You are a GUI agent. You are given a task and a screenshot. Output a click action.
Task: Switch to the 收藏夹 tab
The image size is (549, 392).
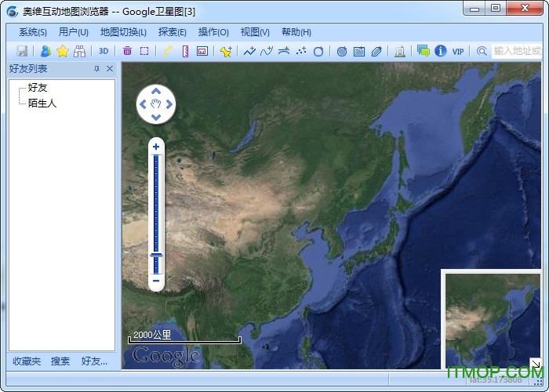coord(27,361)
